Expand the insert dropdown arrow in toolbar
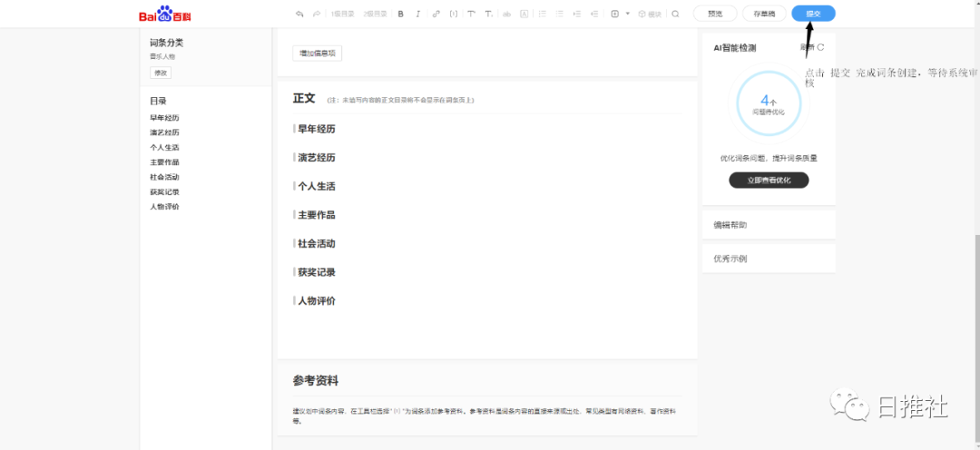 [627, 14]
